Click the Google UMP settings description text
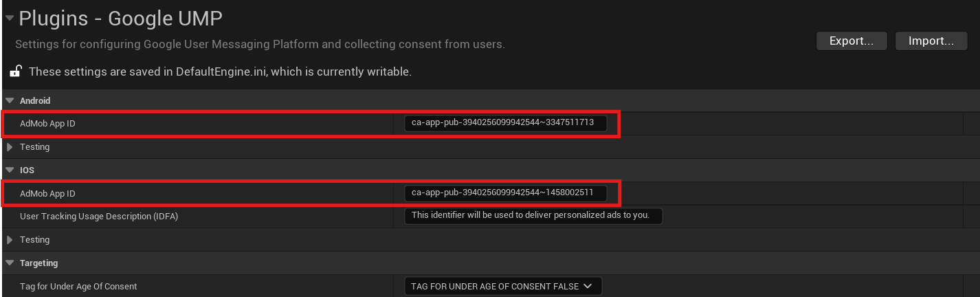Image resolution: width=980 pixels, height=297 pixels. coord(260,44)
